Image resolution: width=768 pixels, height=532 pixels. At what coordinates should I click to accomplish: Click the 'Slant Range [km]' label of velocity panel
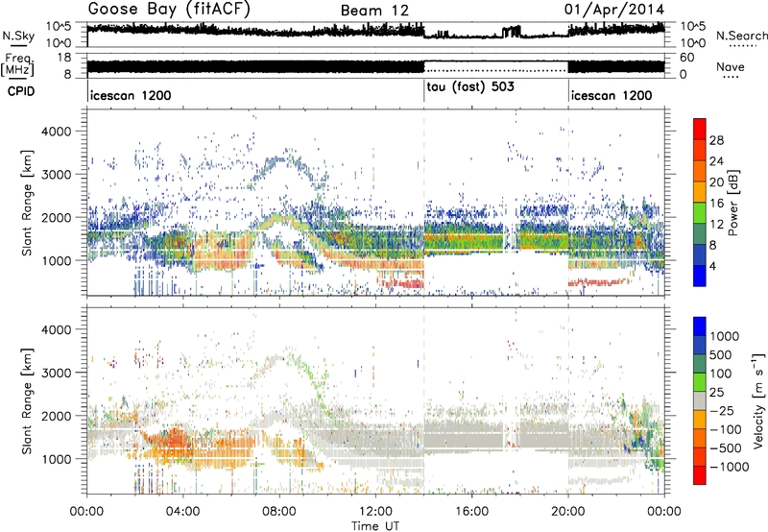coord(27,400)
